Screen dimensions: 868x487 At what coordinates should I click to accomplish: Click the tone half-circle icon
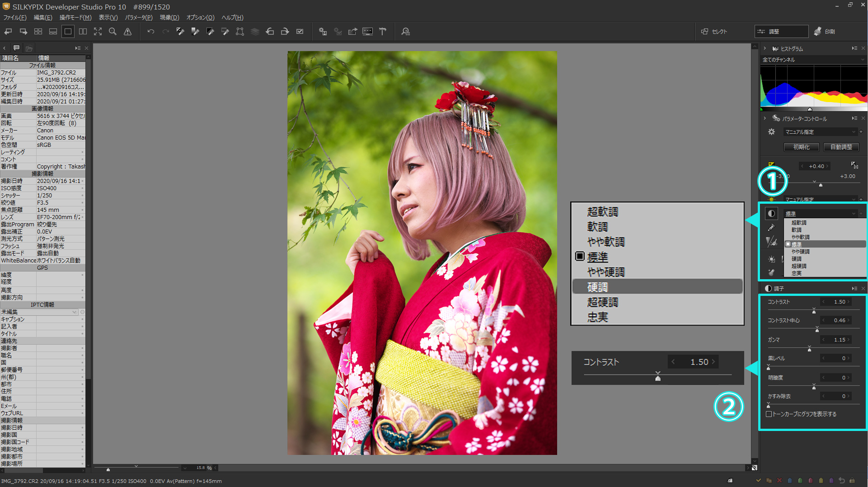(x=771, y=213)
